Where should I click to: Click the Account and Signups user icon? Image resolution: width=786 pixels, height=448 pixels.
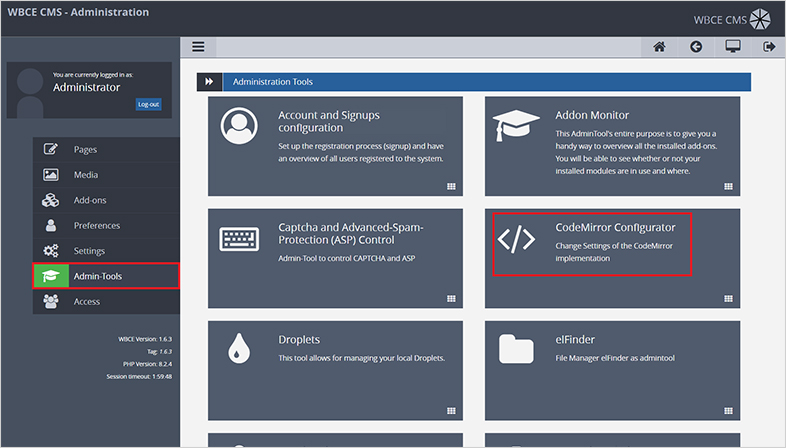click(239, 126)
